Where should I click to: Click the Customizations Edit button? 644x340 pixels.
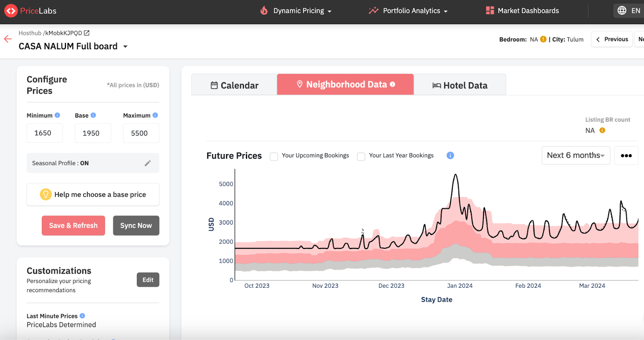click(148, 280)
